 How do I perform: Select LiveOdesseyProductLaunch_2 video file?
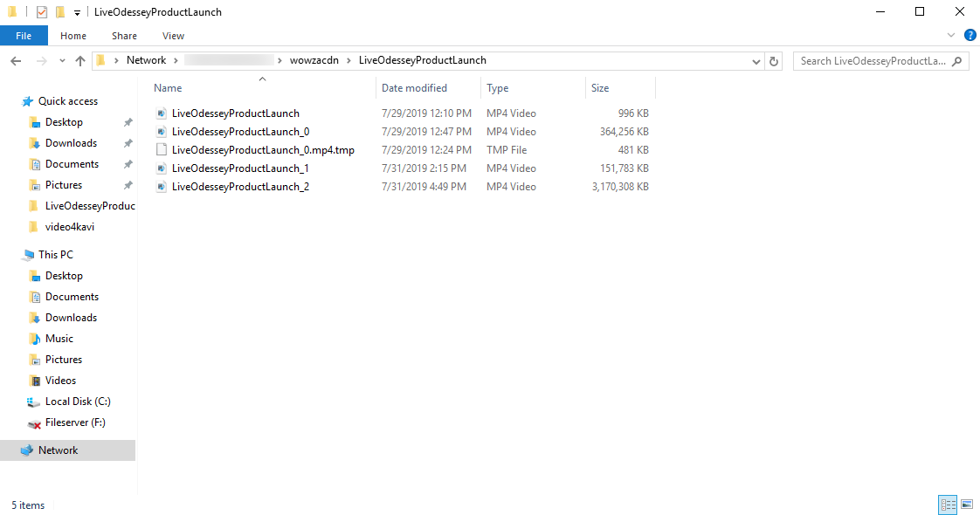coord(240,187)
